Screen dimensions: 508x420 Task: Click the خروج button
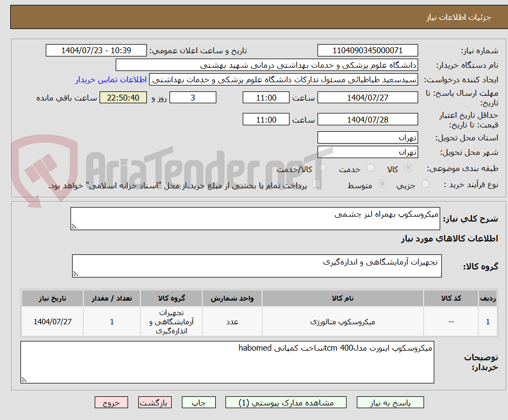click(x=111, y=402)
